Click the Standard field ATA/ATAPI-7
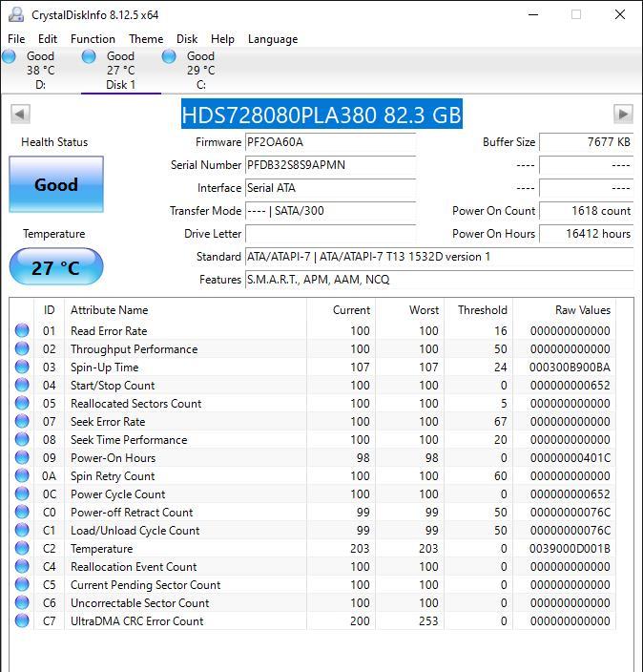Screen dimensions: 643x672 (439, 256)
